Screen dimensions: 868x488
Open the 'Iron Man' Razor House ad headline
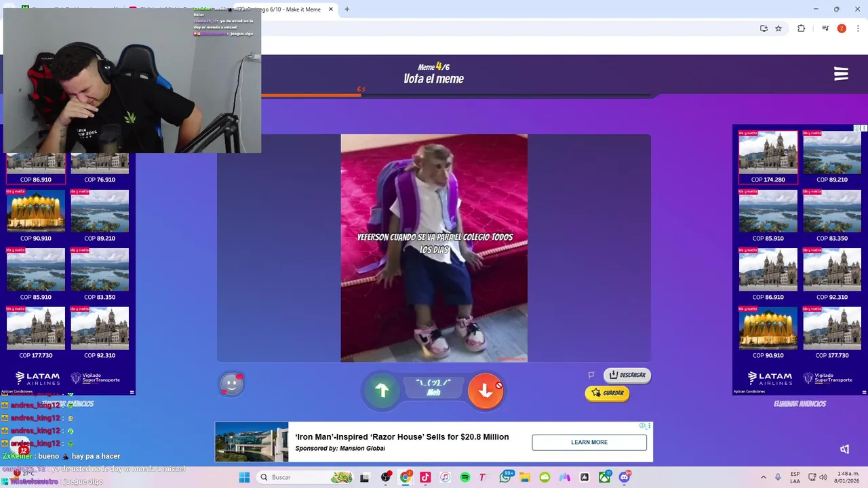pos(402,437)
